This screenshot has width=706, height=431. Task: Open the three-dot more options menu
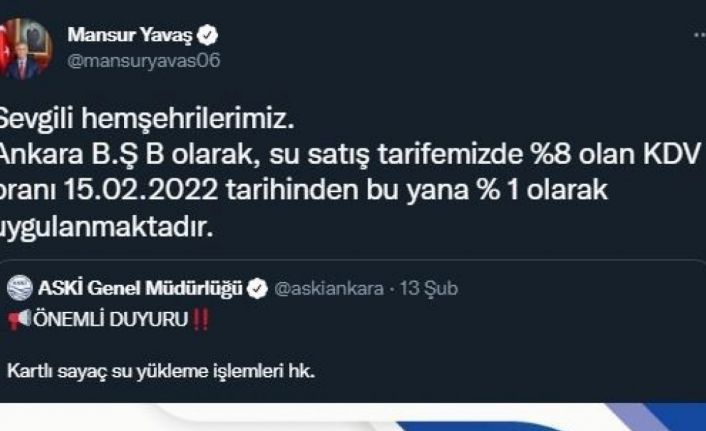[x=700, y=36]
